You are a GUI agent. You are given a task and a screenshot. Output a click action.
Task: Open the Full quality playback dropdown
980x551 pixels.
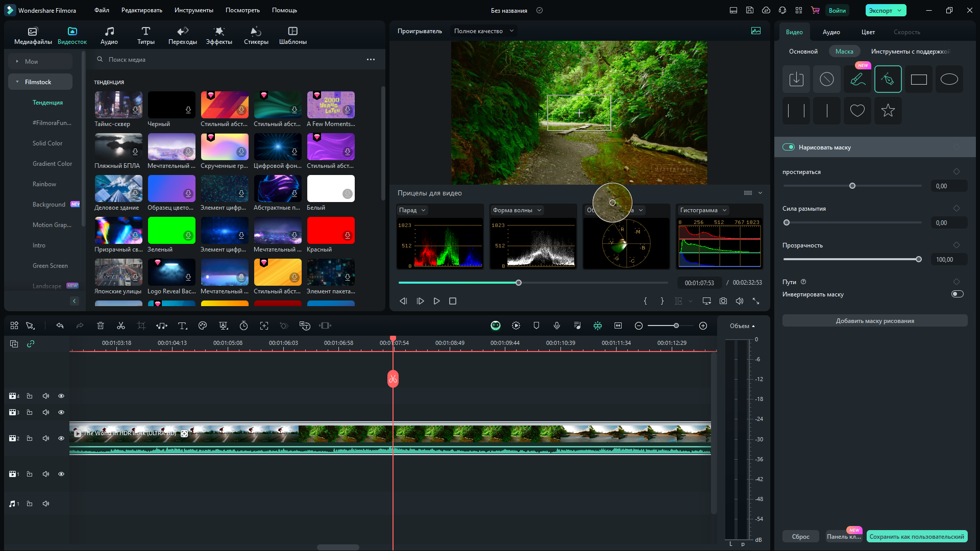point(483,31)
